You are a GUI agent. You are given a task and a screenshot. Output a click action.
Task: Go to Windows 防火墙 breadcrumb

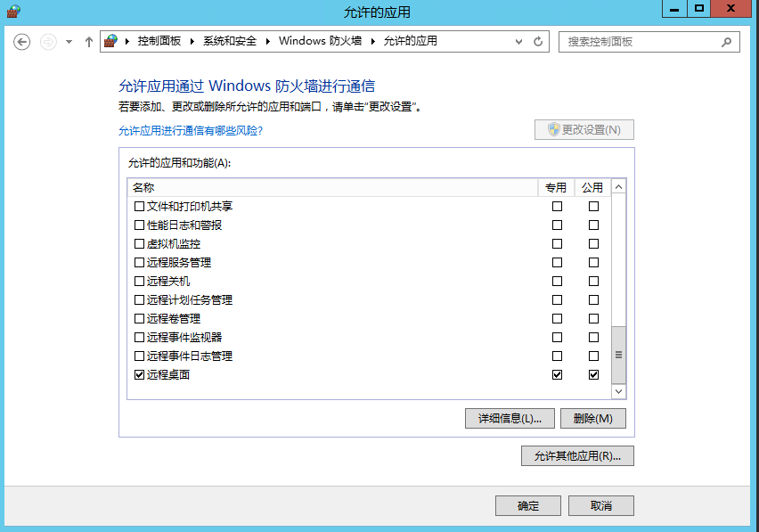[322, 42]
